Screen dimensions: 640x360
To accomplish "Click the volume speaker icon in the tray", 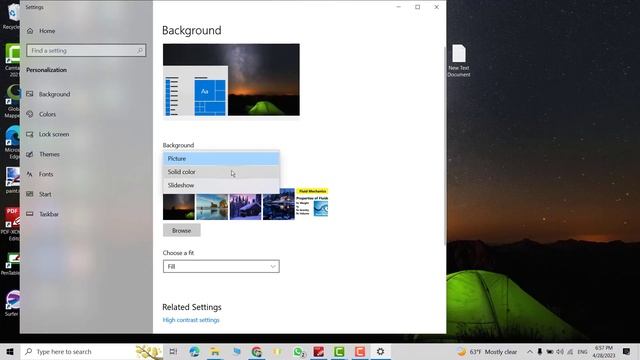I will 560,351.
